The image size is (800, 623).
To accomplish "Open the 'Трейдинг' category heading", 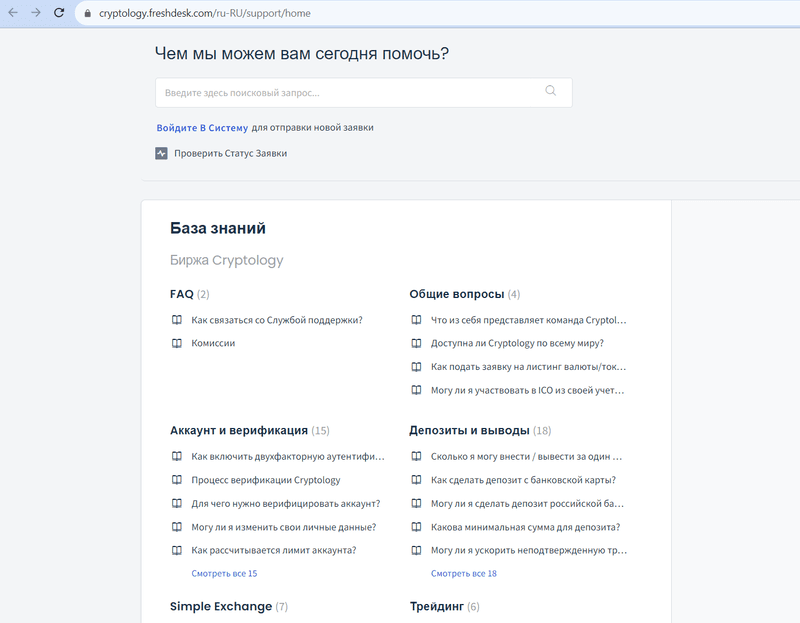I will coord(437,606).
